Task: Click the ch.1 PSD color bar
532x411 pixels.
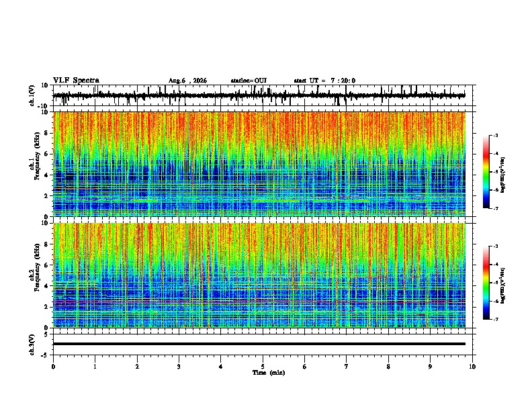Action: click(486, 171)
